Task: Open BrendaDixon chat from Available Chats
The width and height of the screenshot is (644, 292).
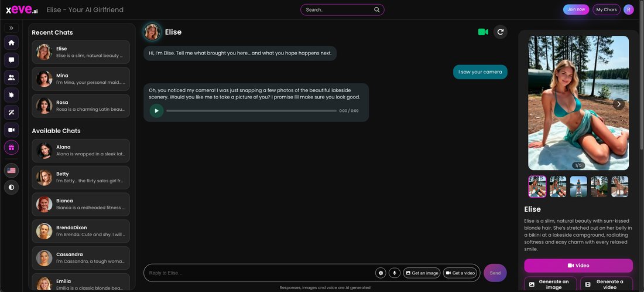Action: point(81,231)
